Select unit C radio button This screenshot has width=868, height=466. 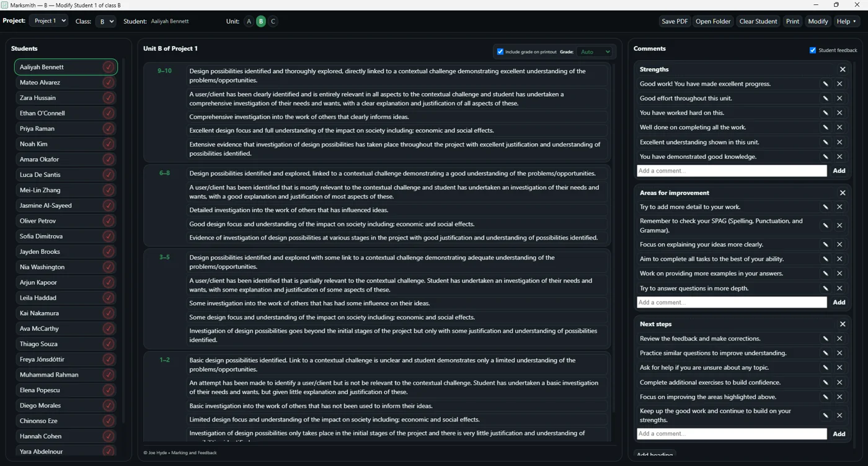(273, 22)
